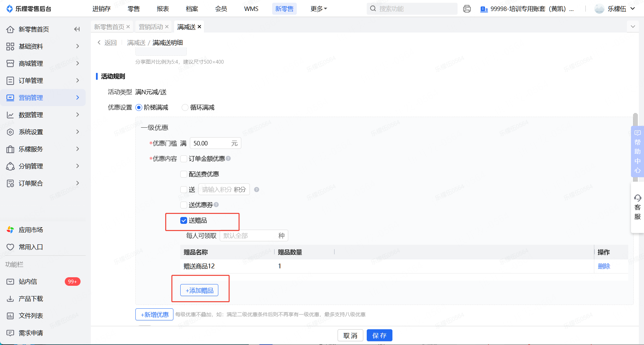
Task: Open the WMS top menu
Action: pyautogui.click(x=251, y=9)
